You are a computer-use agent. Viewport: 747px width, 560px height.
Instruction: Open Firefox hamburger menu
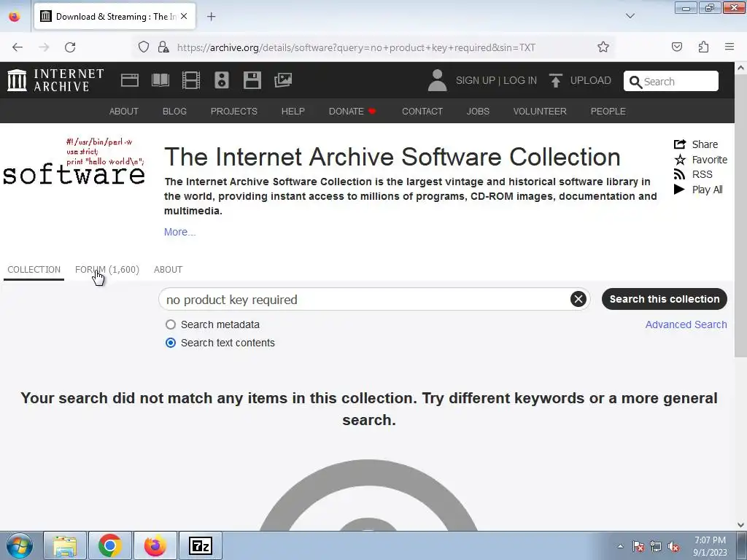point(729,47)
